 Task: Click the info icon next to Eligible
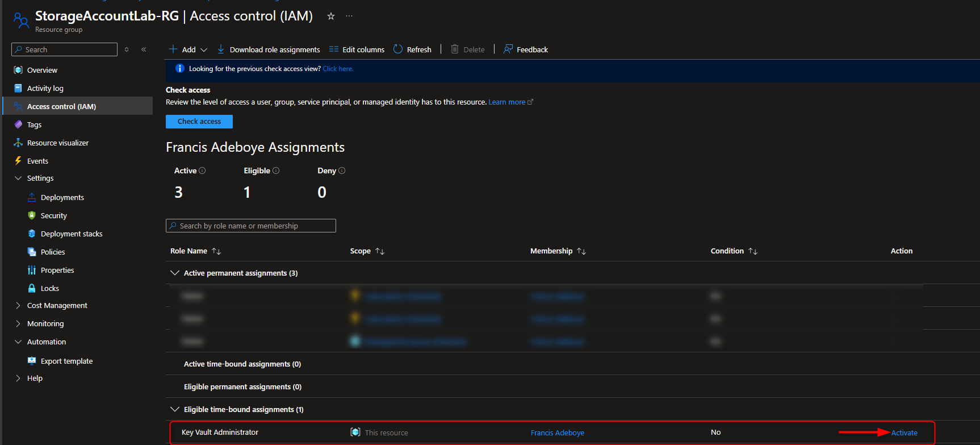coord(276,170)
